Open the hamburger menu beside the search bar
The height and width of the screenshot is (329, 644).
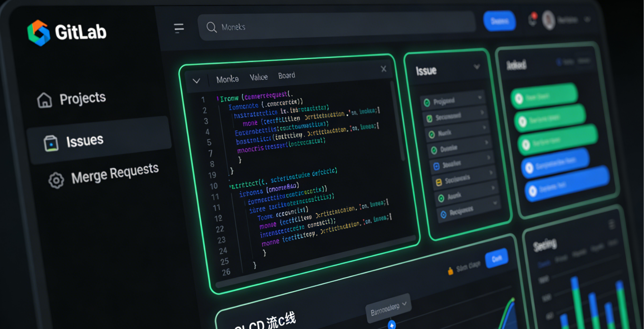click(x=179, y=28)
